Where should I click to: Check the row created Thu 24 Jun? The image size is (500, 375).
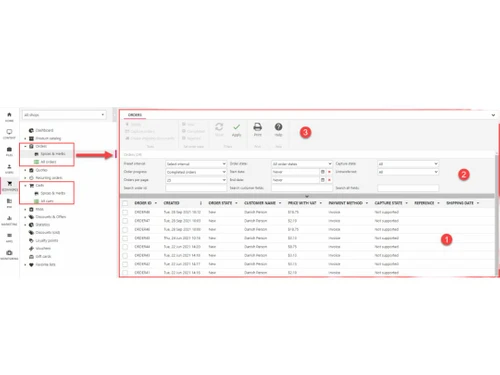point(125,238)
